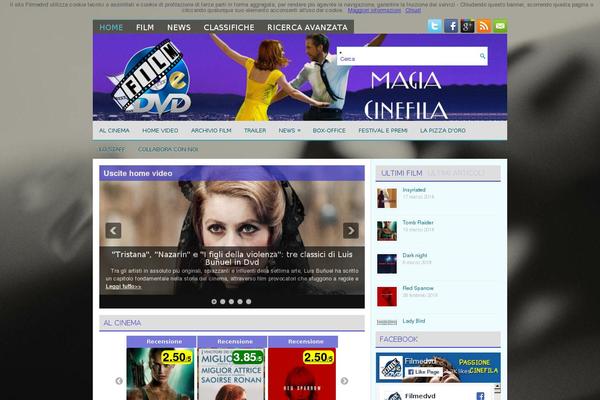Open CLASSIFICHE in top menu

click(229, 28)
